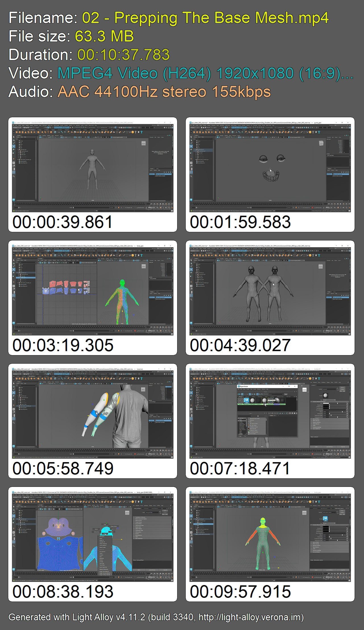Expand Special Effects section in the 00:07:18 frame
Image resolution: width=364 pixels, height=630 pixels.
tap(311, 419)
